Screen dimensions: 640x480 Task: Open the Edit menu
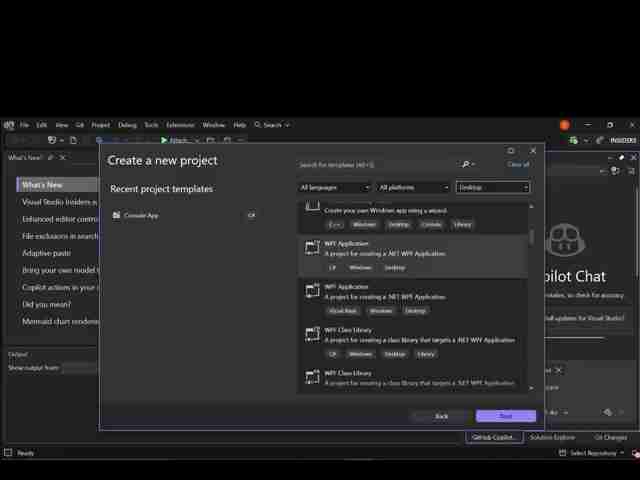42,125
